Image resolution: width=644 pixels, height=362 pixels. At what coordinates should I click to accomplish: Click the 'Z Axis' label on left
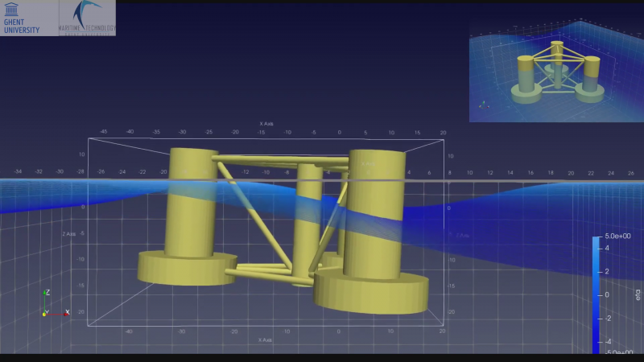[69, 234]
